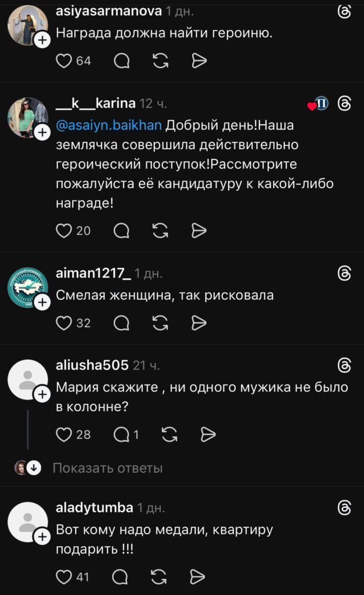Follow asiyasarmanova via plus badge on avatar
364x595 pixels.
[x=42, y=40]
